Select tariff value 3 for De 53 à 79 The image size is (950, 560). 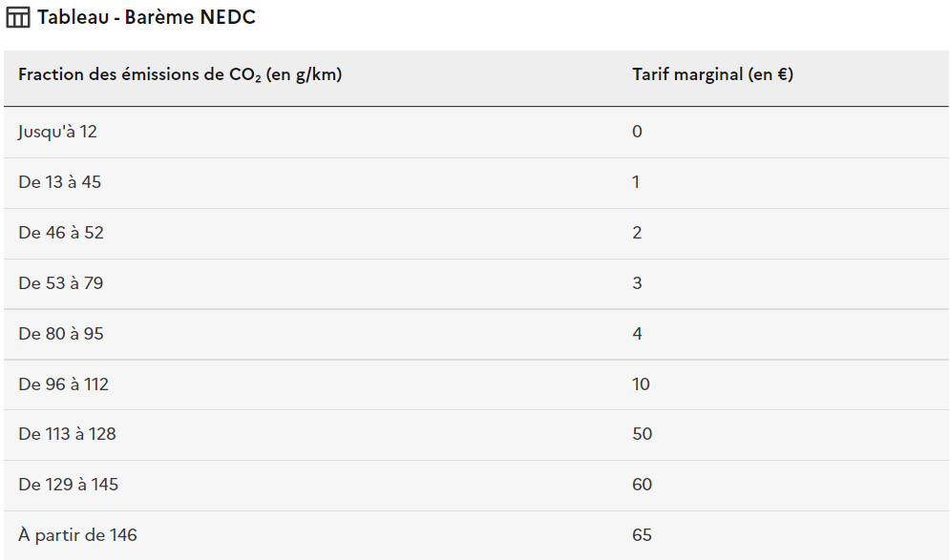tap(637, 283)
